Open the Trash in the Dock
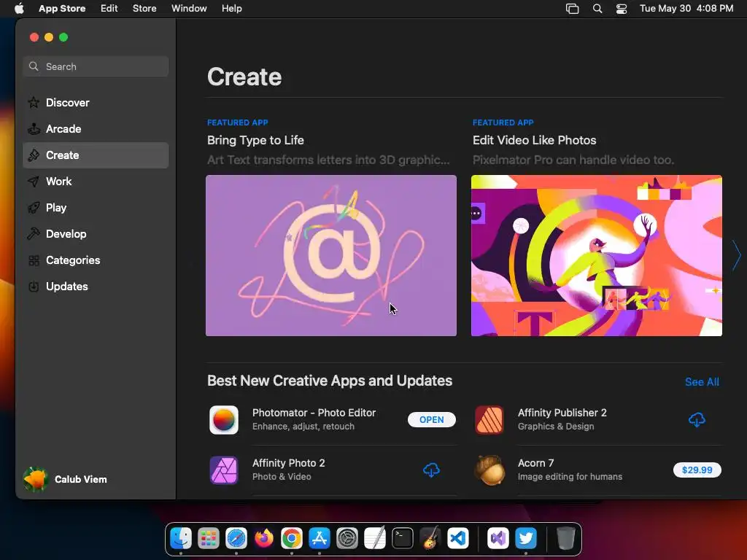The image size is (747, 560). [565, 539]
